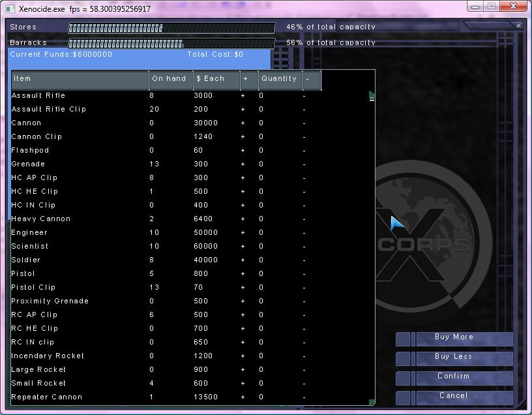The height and width of the screenshot is (415, 532).
Task: Click the Xenocide.exe title bar icon
Action: point(10,9)
